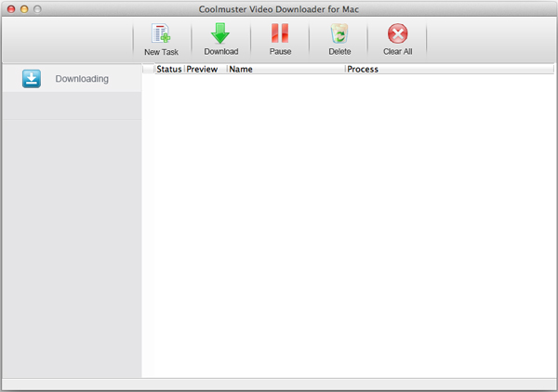Close the Coolmuster Video Downloader window
558x392 pixels.
pyautogui.click(x=11, y=9)
